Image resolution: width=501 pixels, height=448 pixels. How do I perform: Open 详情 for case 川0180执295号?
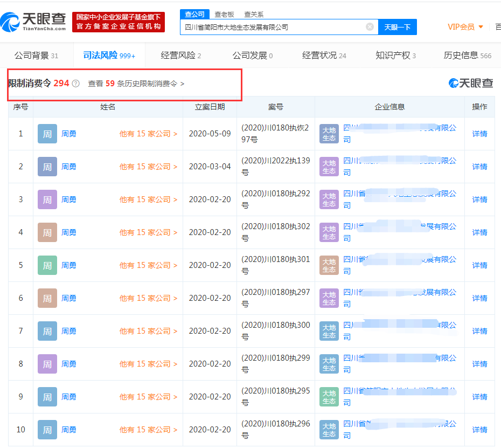(479, 397)
